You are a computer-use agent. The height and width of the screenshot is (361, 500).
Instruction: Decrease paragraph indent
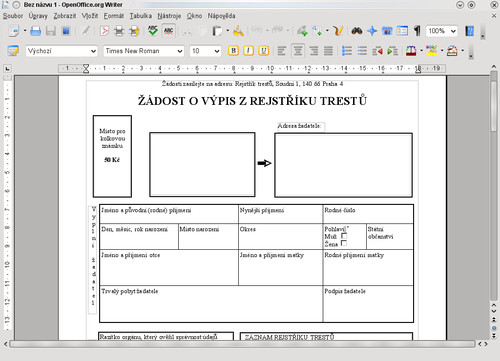pyautogui.click(x=377, y=51)
